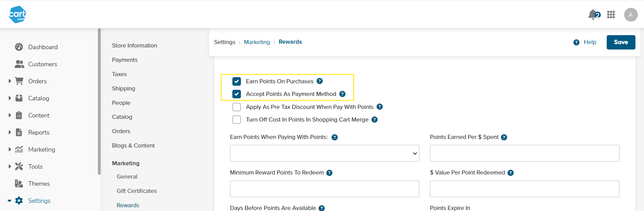Viewport: 644px width, 211px height.
Task: Open Store Information settings
Action: [134, 45]
